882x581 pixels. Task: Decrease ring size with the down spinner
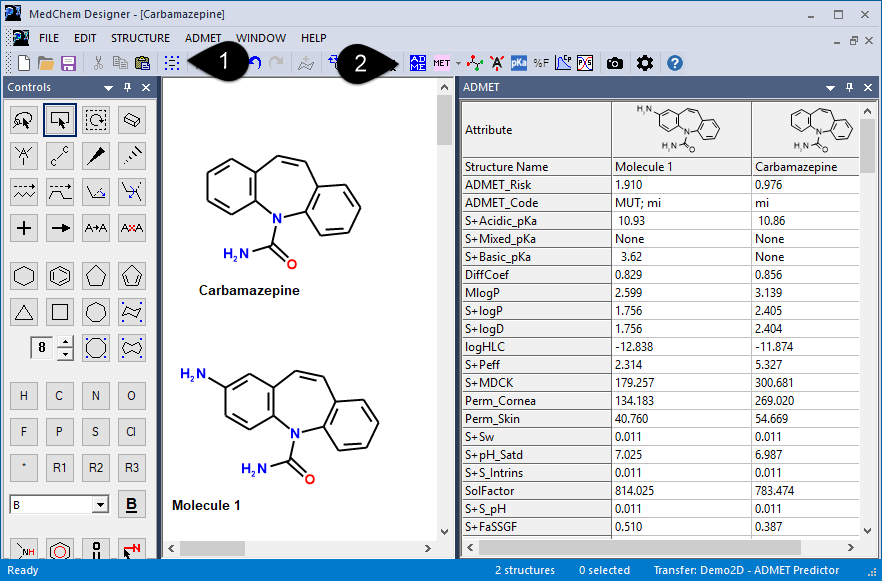coord(66,354)
